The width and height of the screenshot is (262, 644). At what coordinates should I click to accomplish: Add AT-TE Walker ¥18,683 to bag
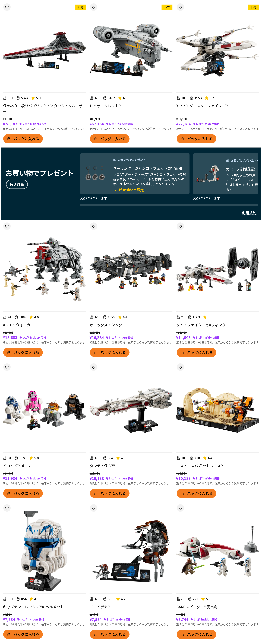(x=23, y=352)
